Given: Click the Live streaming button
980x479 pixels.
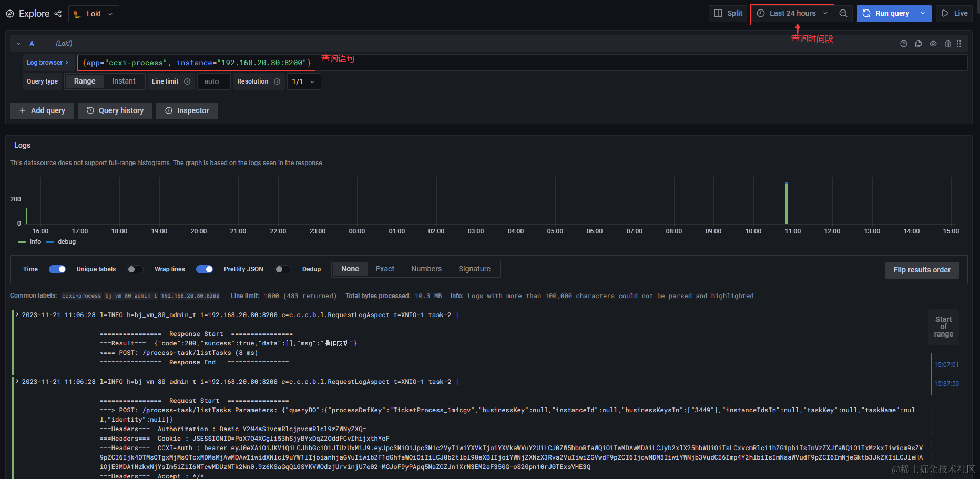Looking at the screenshot, I should click(954, 14).
